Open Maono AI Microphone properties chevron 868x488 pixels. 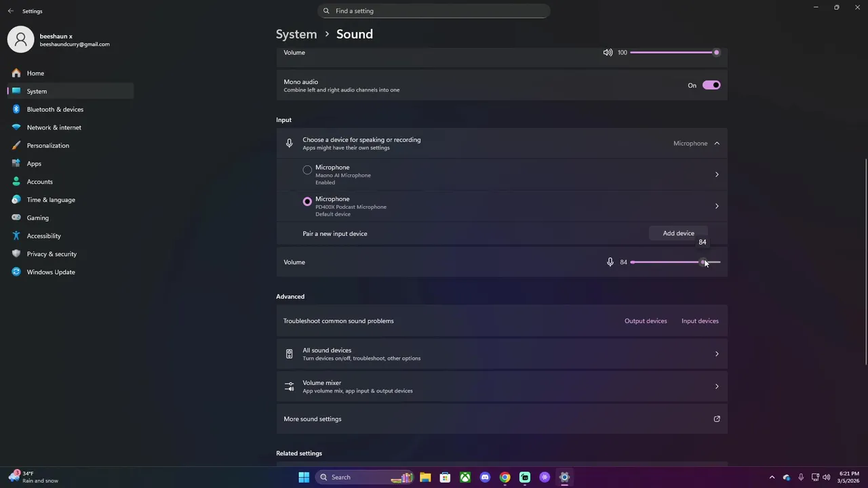[717, 175]
